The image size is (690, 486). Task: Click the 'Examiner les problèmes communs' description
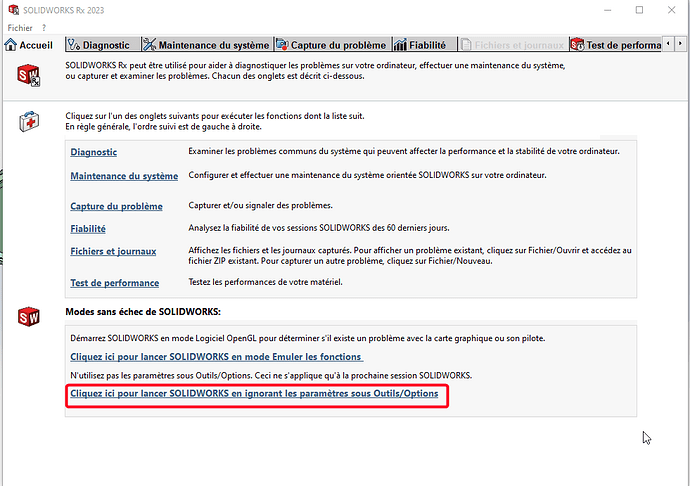click(x=404, y=151)
